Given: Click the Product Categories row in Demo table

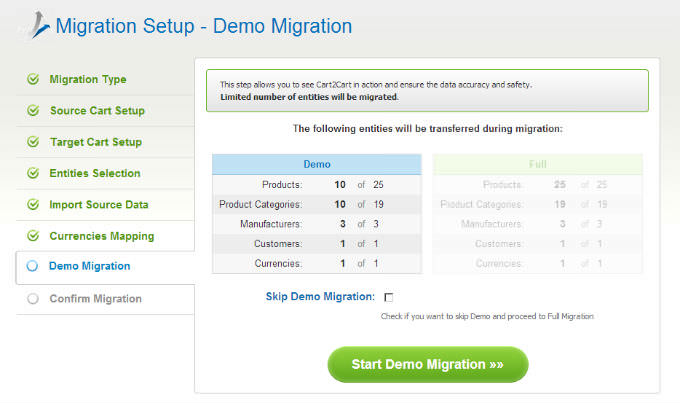Looking at the screenshot, I should 317,204.
